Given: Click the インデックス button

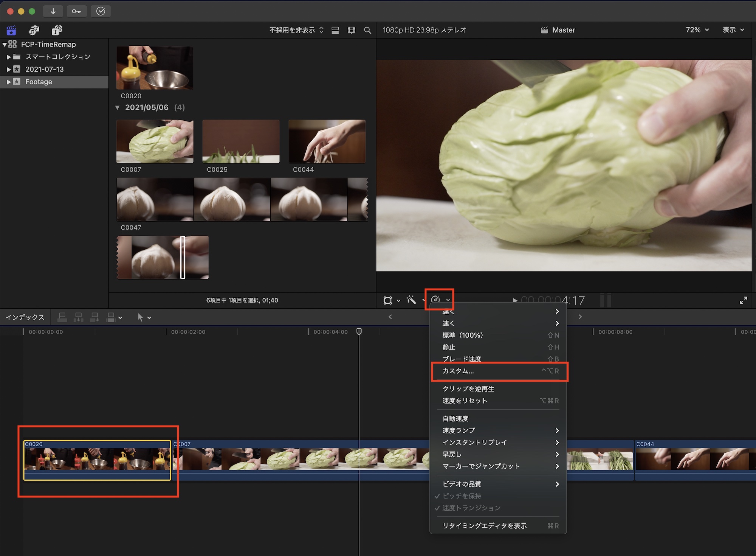Looking at the screenshot, I should (x=25, y=318).
